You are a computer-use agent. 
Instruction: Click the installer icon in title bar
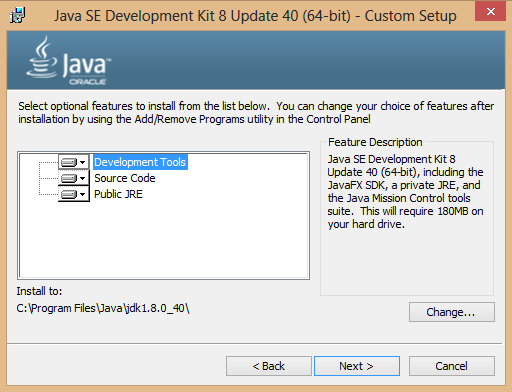click(x=17, y=15)
